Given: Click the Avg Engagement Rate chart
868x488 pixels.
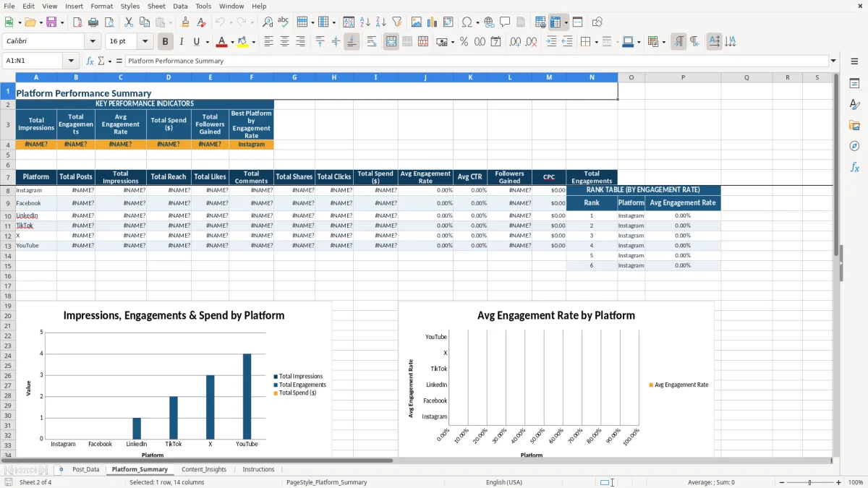Looking at the screenshot, I should (x=556, y=380).
